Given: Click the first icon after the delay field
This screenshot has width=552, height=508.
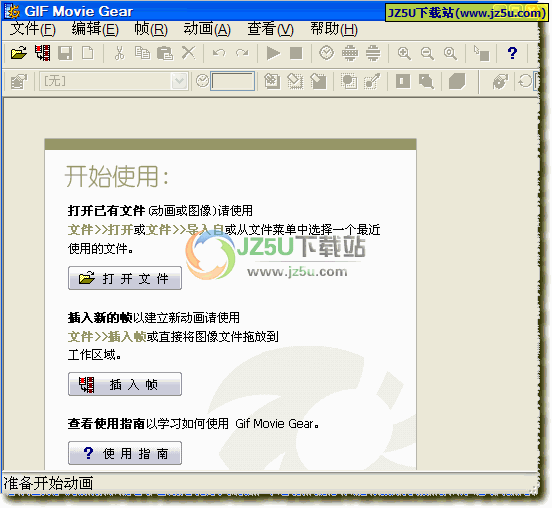Looking at the screenshot, I should [272, 81].
